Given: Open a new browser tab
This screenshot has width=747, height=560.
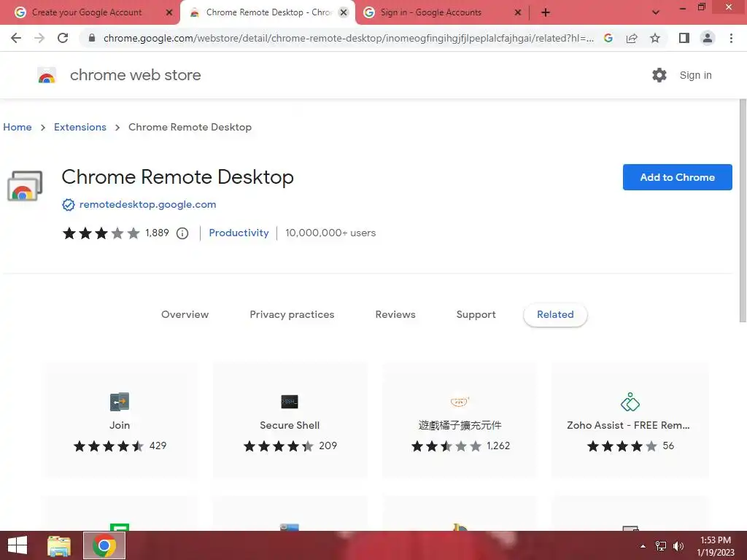Looking at the screenshot, I should point(546,12).
